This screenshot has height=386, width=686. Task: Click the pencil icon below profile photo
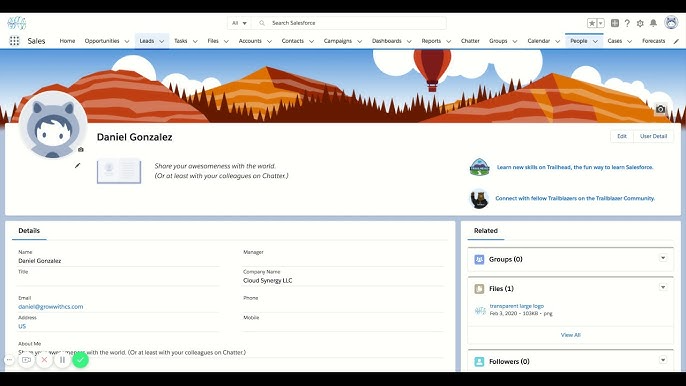77,165
